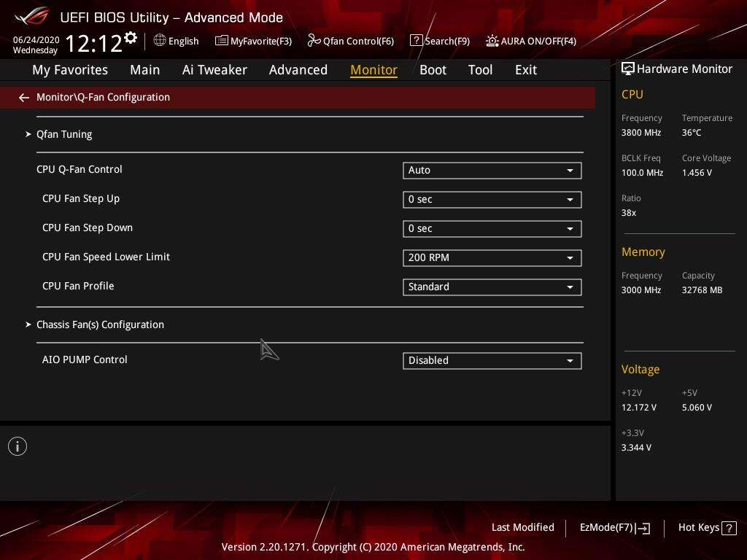Expand Qfan Tuning submenu

click(64, 134)
